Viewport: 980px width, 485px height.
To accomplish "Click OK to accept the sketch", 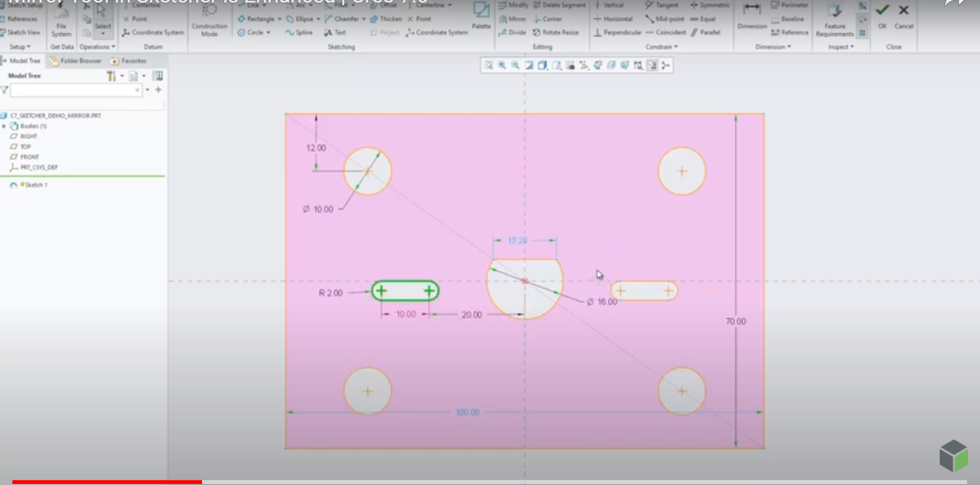I will point(882,9).
